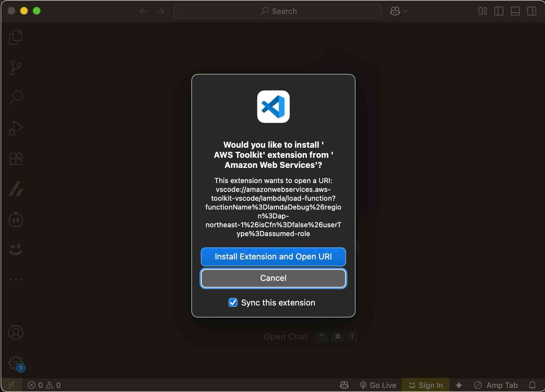545x392 pixels.
Task: Toggle the bottom panel layout button
Action: click(x=515, y=11)
